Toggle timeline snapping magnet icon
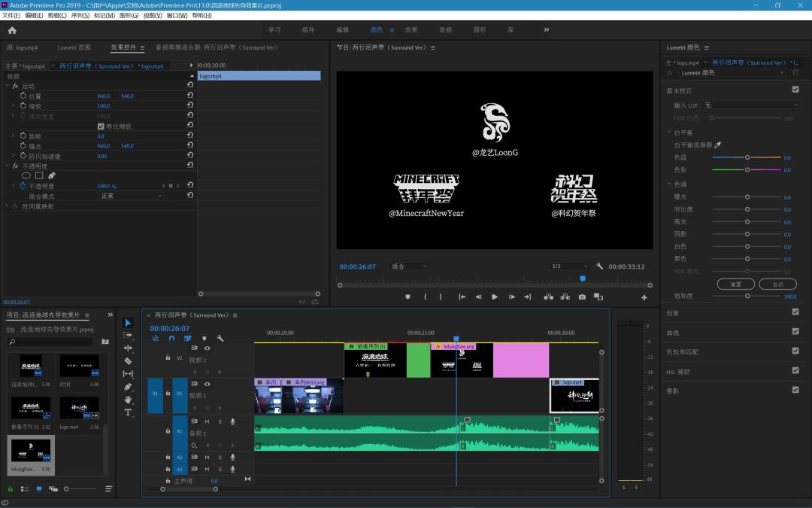The width and height of the screenshot is (812, 508). [171, 339]
